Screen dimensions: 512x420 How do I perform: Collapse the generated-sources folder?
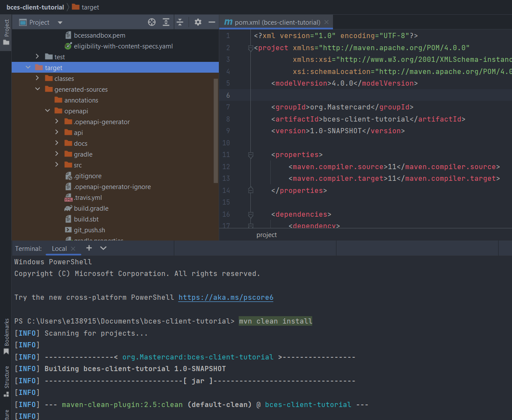pyautogui.click(x=38, y=89)
